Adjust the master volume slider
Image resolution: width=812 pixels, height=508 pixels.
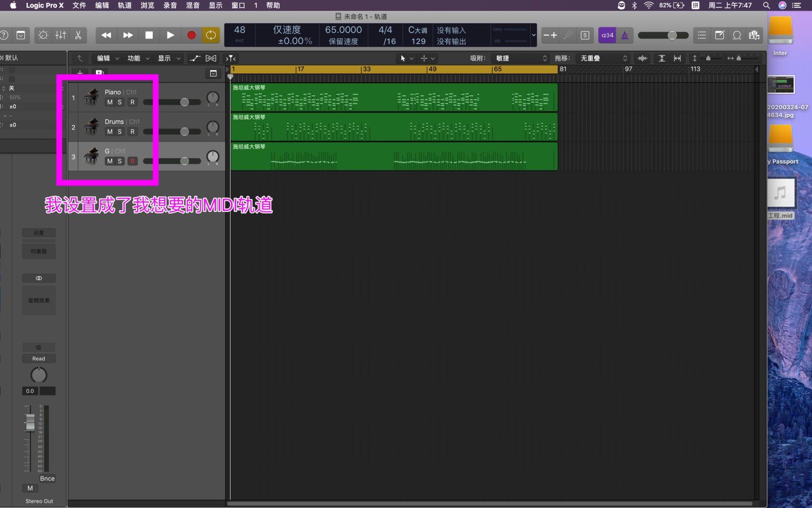tap(663, 35)
